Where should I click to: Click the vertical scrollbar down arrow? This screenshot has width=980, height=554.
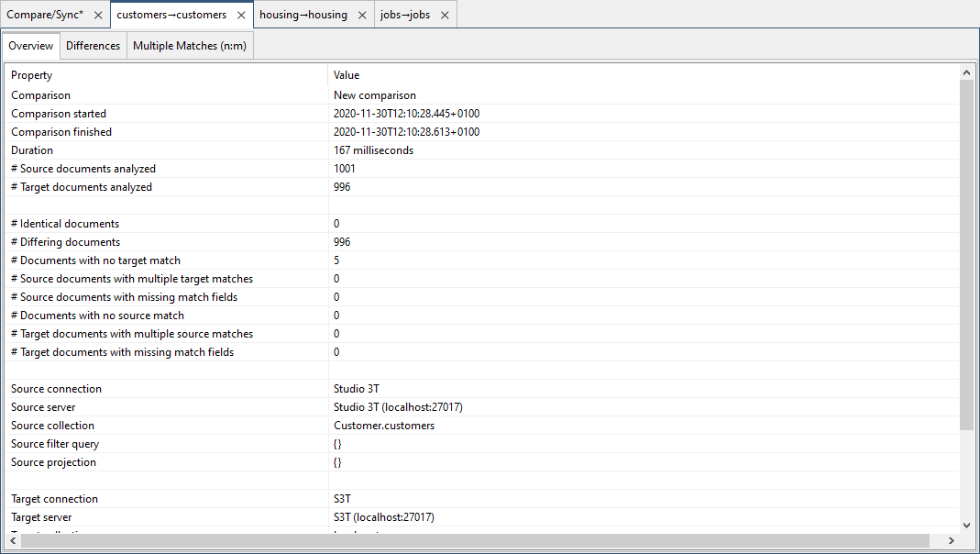[x=967, y=527]
